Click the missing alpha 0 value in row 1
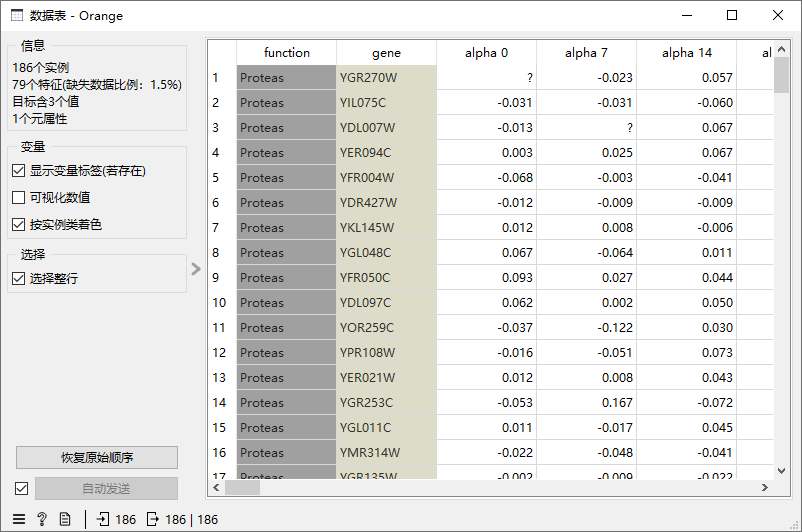The image size is (802, 532). [x=486, y=78]
